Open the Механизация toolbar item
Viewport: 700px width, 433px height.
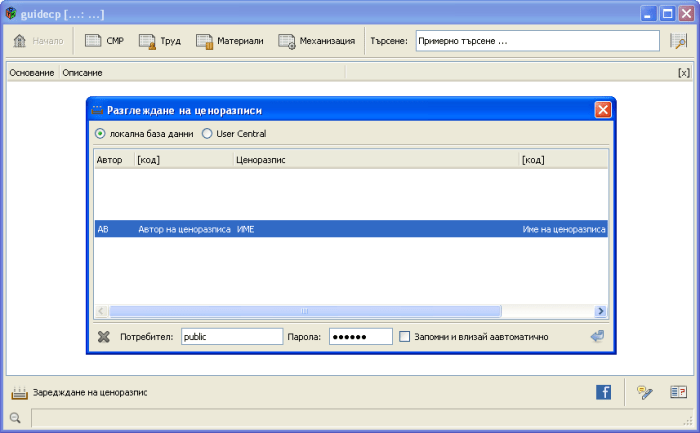pyautogui.click(x=317, y=41)
